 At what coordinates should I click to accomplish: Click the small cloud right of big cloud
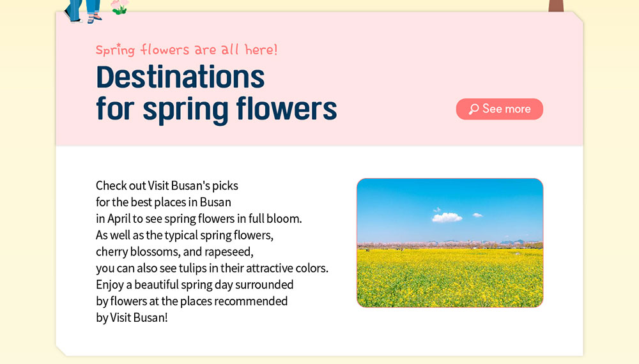pyautogui.click(x=477, y=215)
